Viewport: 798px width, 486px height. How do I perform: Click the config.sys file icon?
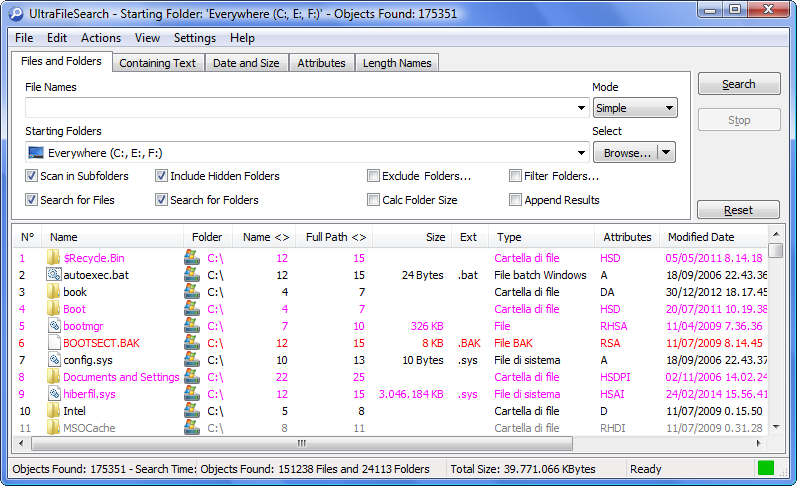pos(54,360)
